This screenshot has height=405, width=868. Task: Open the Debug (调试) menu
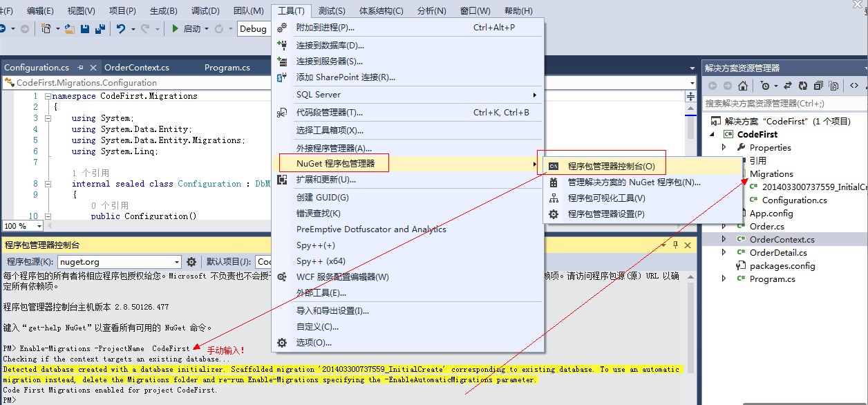[x=205, y=10]
